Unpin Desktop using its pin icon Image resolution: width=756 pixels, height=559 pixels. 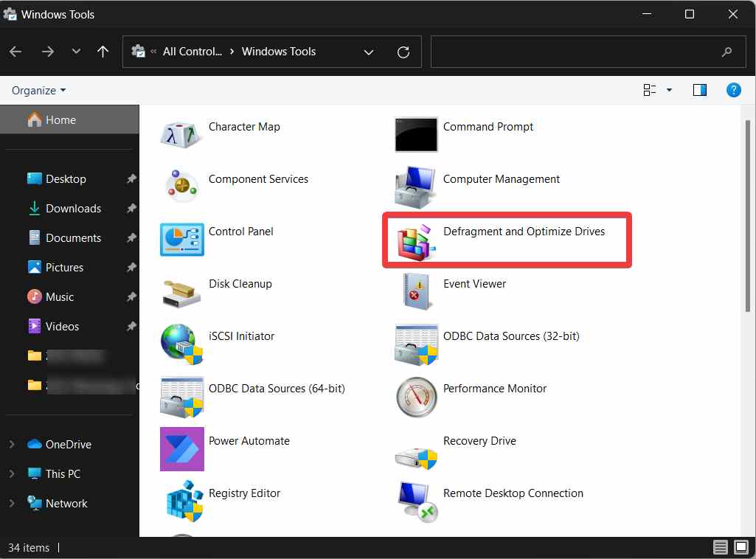tap(131, 178)
